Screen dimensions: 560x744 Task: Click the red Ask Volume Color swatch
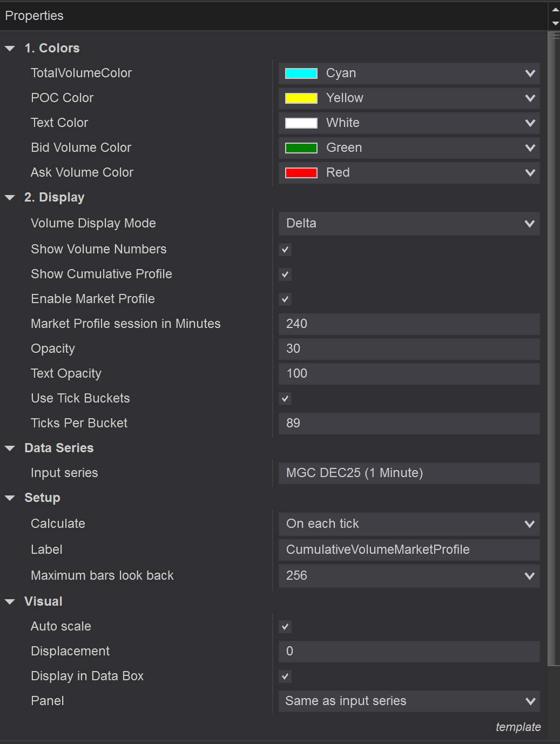coord(301,173)
